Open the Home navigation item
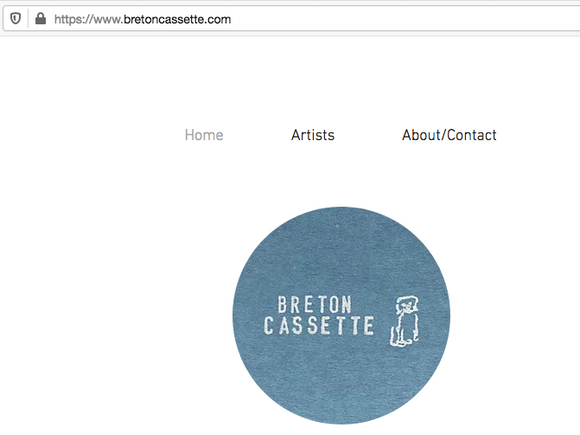580x435 pixels. [204, 135]
